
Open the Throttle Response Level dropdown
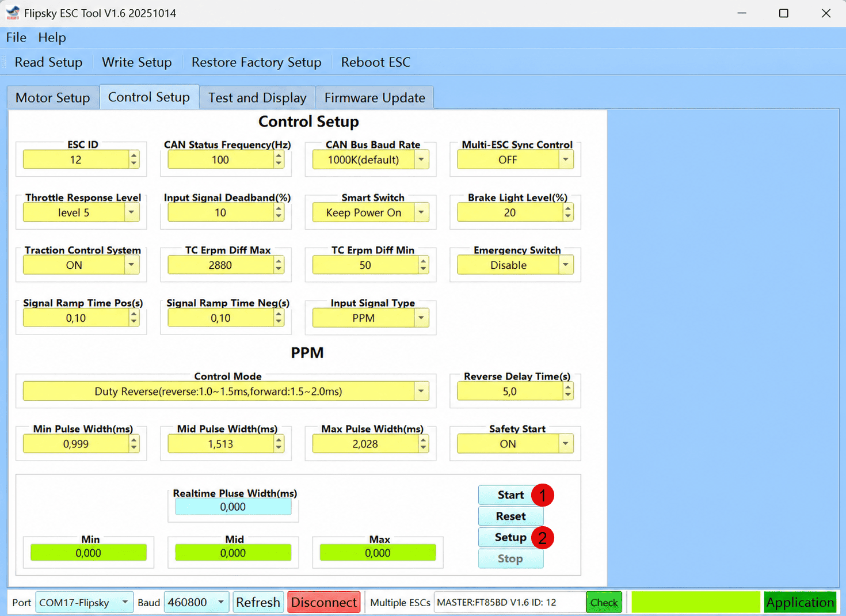pos(81,213)
